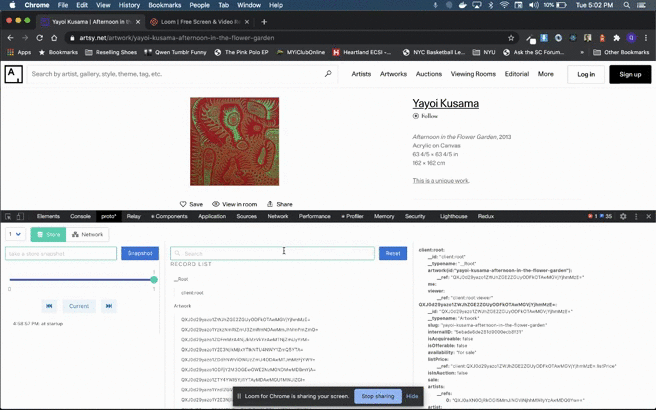The image size is (656, 410).
Task: Click the browser address bar URL
Action: coord(177,38)
